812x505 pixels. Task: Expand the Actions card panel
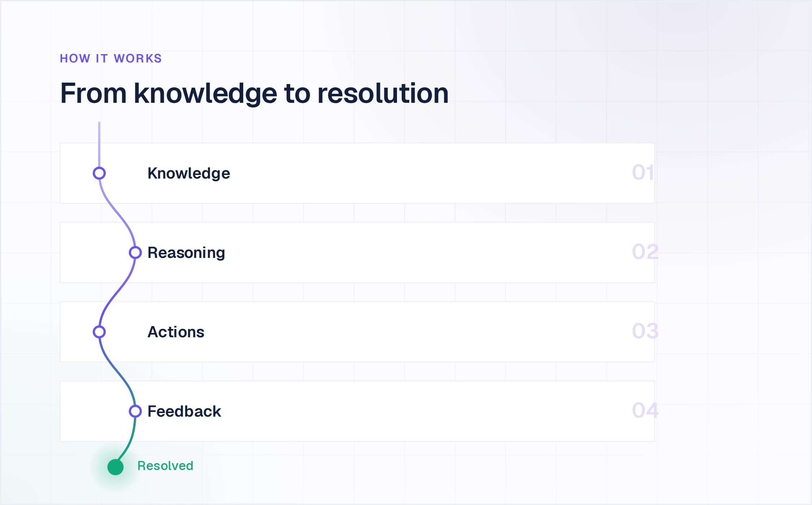357,332
